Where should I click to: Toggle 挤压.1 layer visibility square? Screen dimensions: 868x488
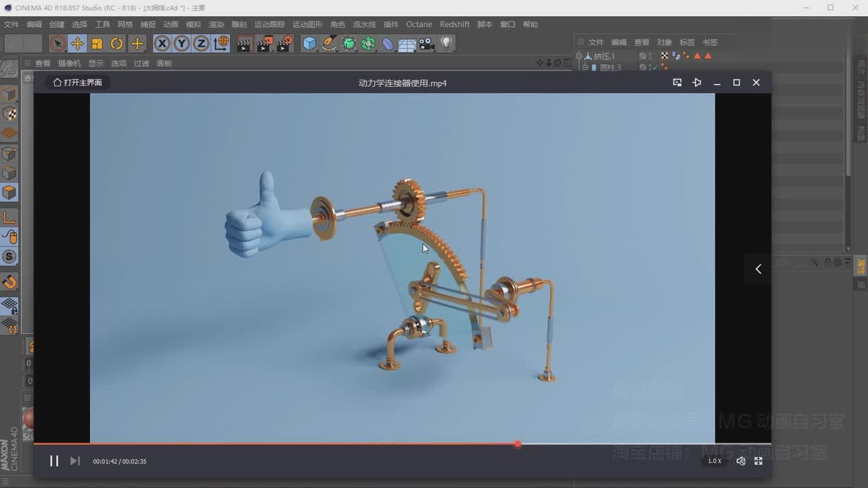pyautogui.click(x=642, y=56)
